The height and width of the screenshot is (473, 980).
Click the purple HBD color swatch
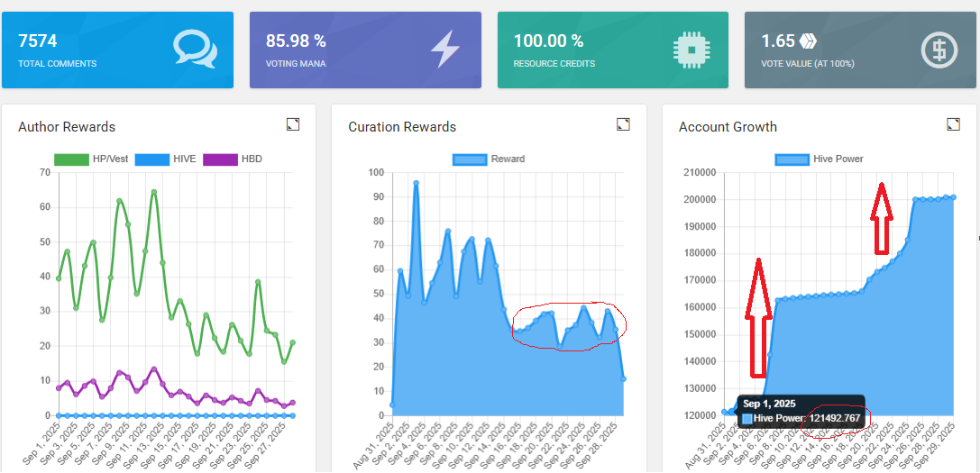pyautogui.click(x=220, y=159)
